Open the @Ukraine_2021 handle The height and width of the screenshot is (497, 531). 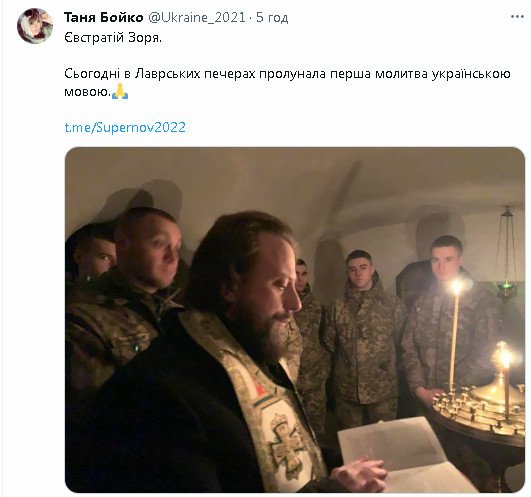coord(197,17)
